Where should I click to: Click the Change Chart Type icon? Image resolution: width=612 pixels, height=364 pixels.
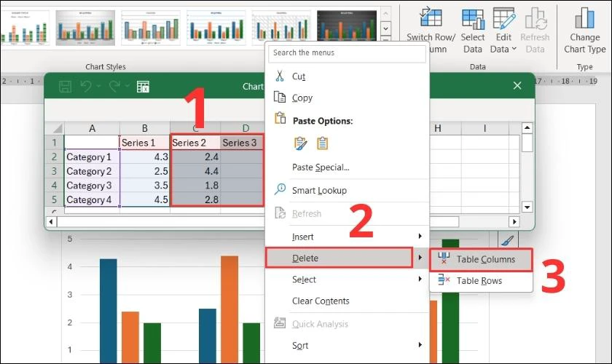[584, 17]
